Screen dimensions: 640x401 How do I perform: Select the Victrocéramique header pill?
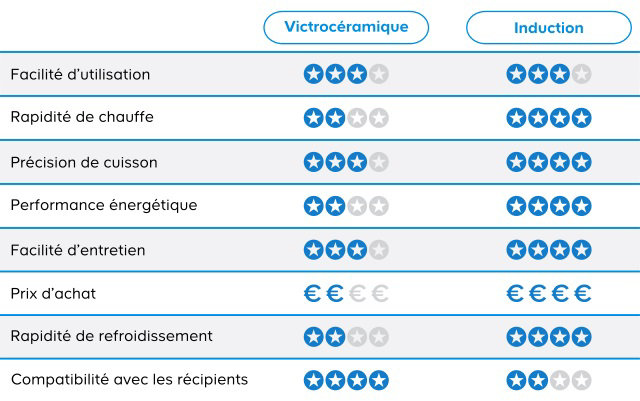(x=346, y=27)
